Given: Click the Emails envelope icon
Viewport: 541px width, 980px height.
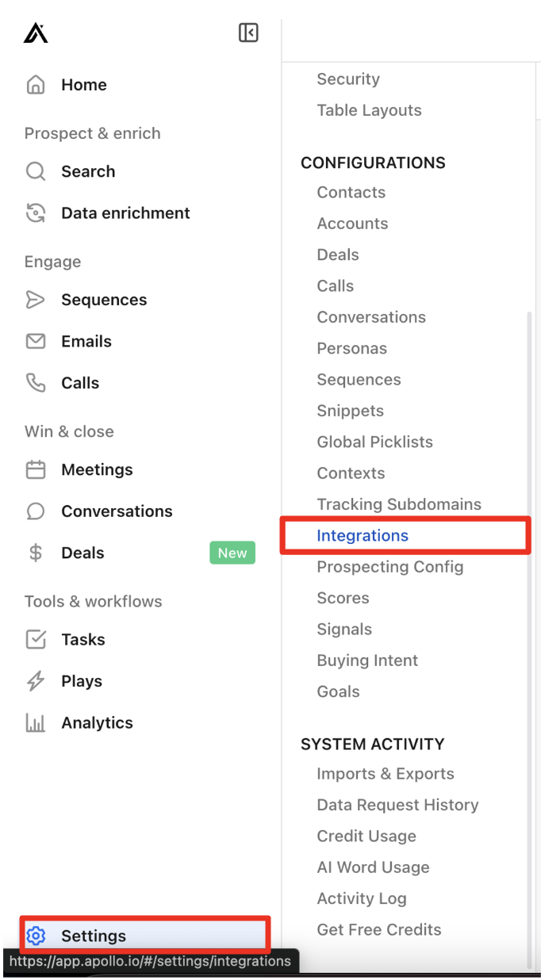Looking at the screenshot, I should click(x=36, y=342).
